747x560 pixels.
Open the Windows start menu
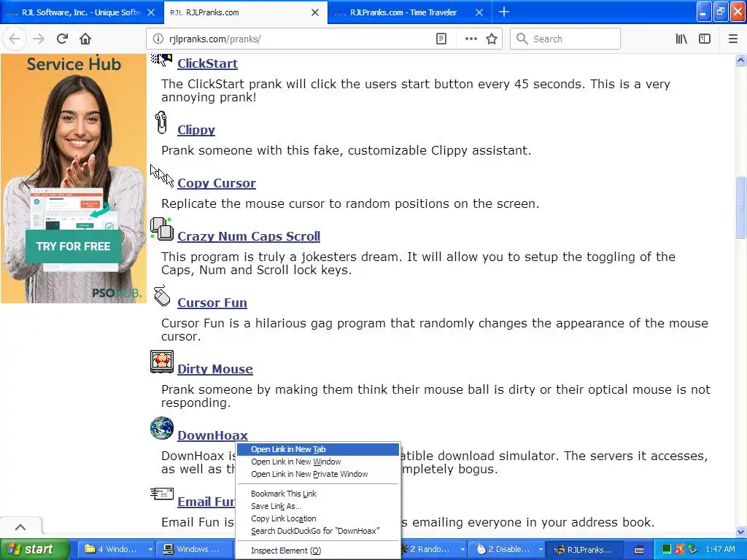(x=35, y=549)
